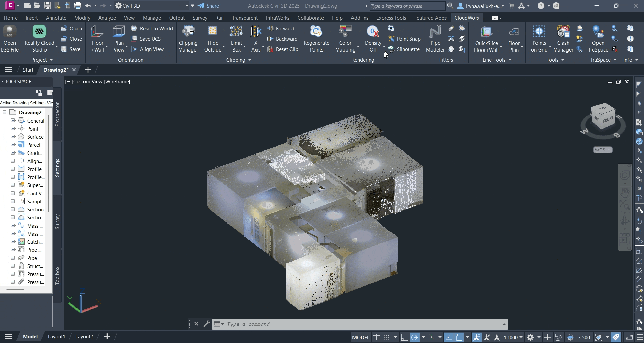Toggle Point Snap option

click(x=404, y=39)
